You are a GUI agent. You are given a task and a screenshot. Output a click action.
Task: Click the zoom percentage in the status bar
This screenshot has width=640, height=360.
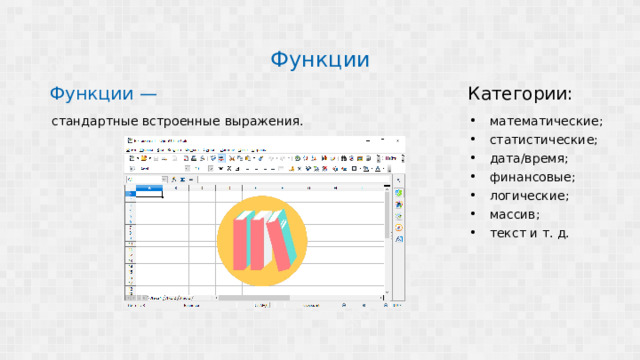click(398, 305)
